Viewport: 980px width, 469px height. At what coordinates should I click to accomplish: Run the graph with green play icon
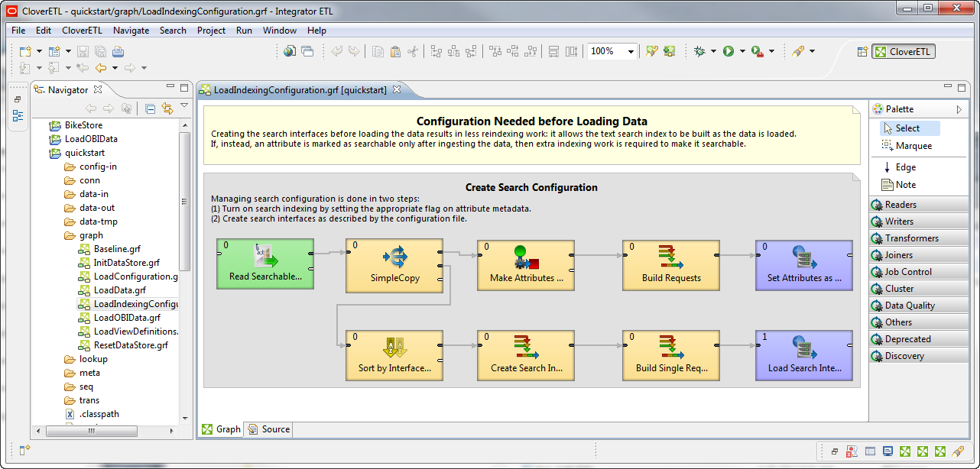(729, 51)
